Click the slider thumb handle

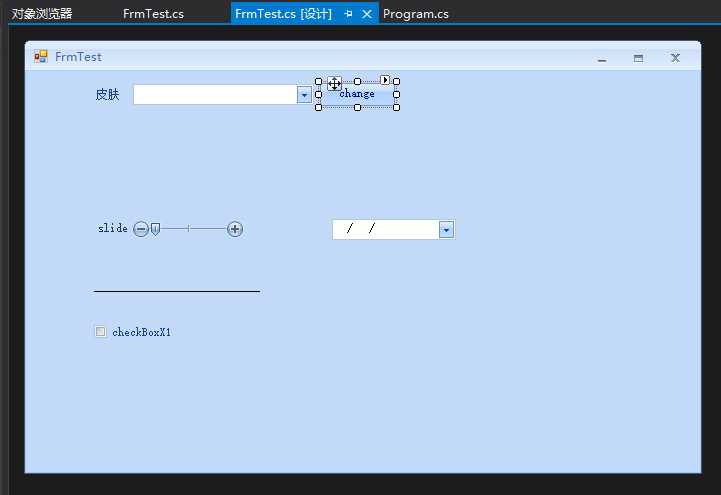[155, 229]
